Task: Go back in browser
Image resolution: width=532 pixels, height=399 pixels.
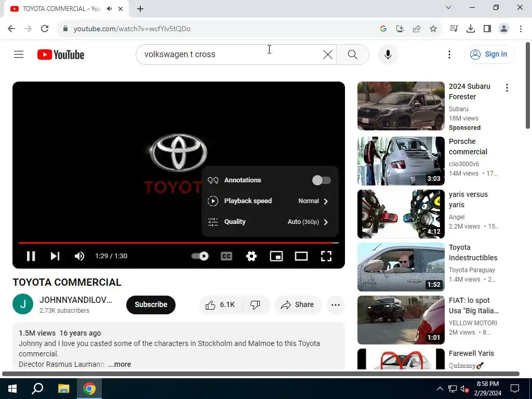Action: pyautogui.click(x=11, y=29)
